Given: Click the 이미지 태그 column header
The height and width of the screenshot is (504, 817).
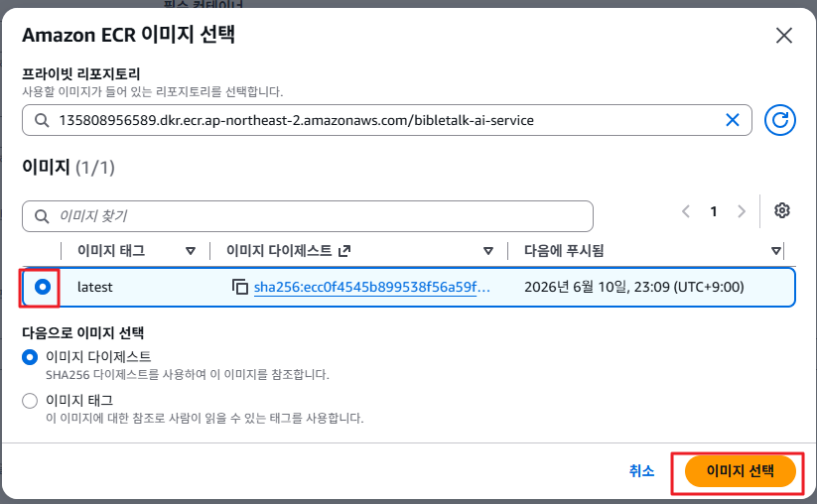Looking at the screenshot, I should [x=111, y=251].
